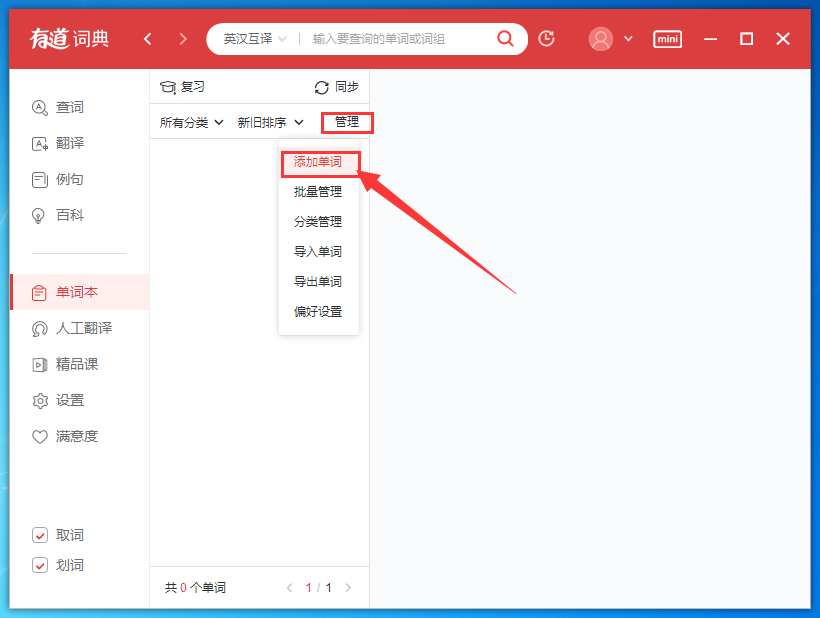820x618 pixels.
Task: Open the search history clock icon
Action: [546, 38]
